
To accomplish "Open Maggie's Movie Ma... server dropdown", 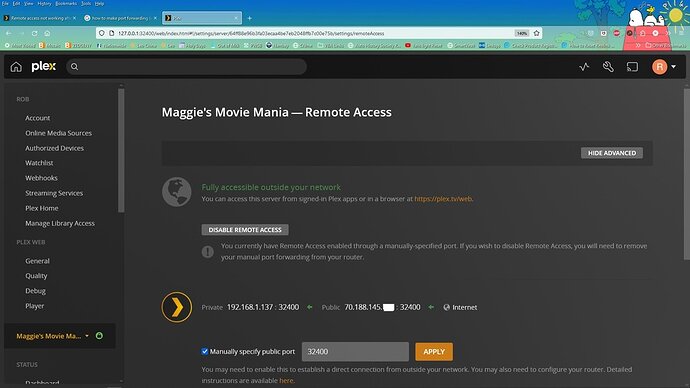I will pyautogui.click(x=87, y=336).
